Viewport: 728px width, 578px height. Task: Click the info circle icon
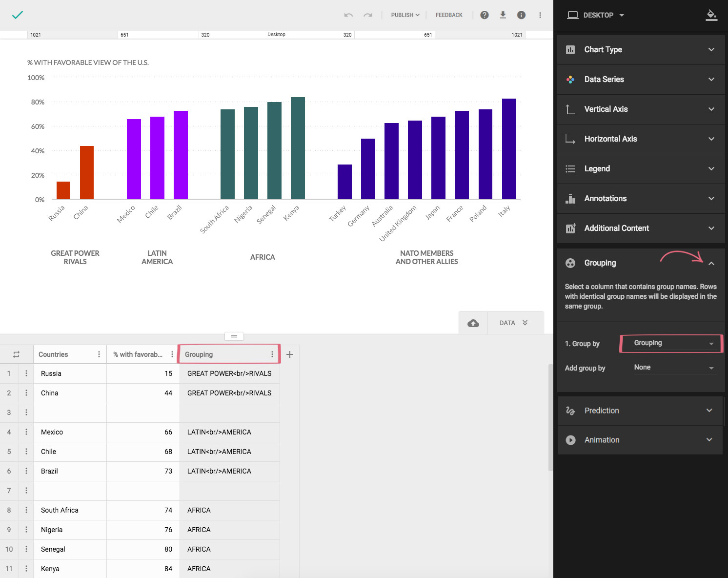tap(521, 15)
